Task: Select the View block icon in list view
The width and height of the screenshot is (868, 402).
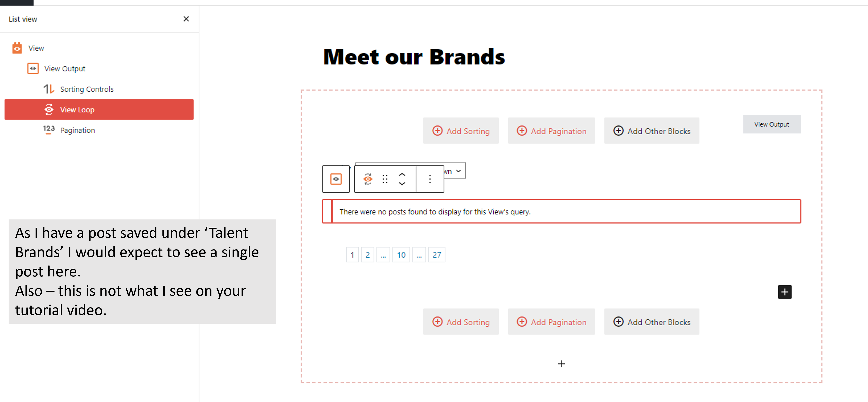Action: 17,48
